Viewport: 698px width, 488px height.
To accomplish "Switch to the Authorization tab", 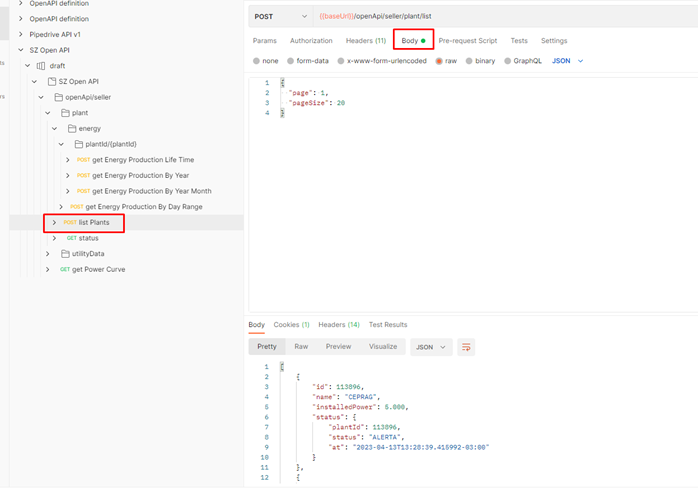I will pos(311,41).
